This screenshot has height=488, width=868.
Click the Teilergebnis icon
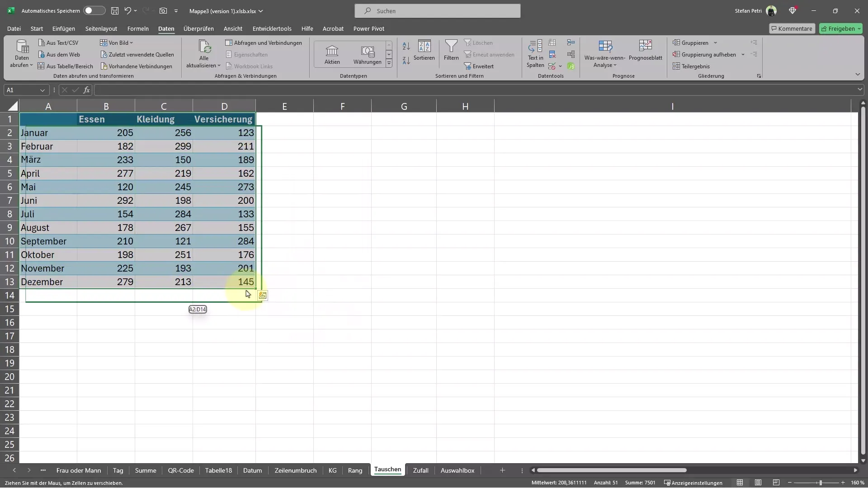[x=676, y=66]
